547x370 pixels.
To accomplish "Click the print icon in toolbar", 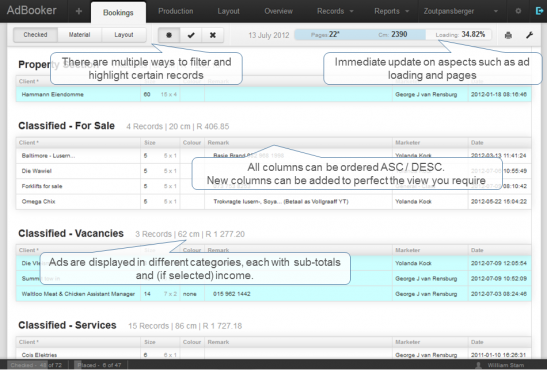I will tap(508, 35).
